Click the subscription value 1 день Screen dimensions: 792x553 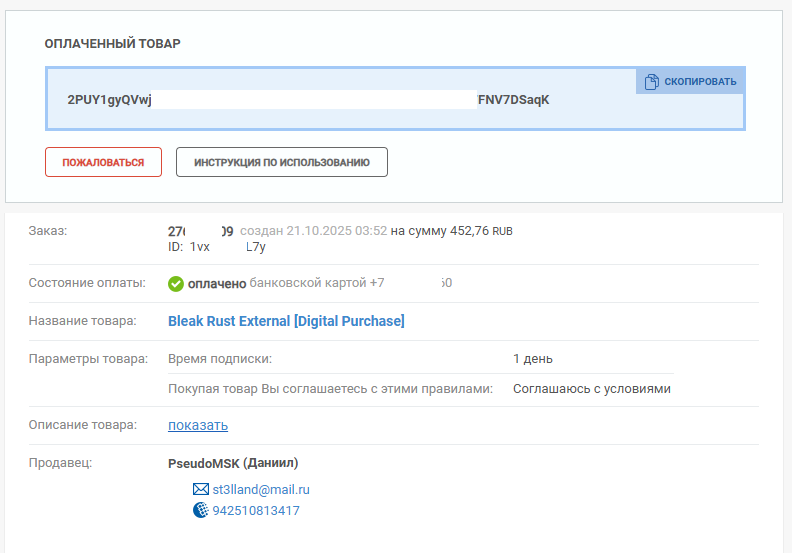(x=533, y=359)
